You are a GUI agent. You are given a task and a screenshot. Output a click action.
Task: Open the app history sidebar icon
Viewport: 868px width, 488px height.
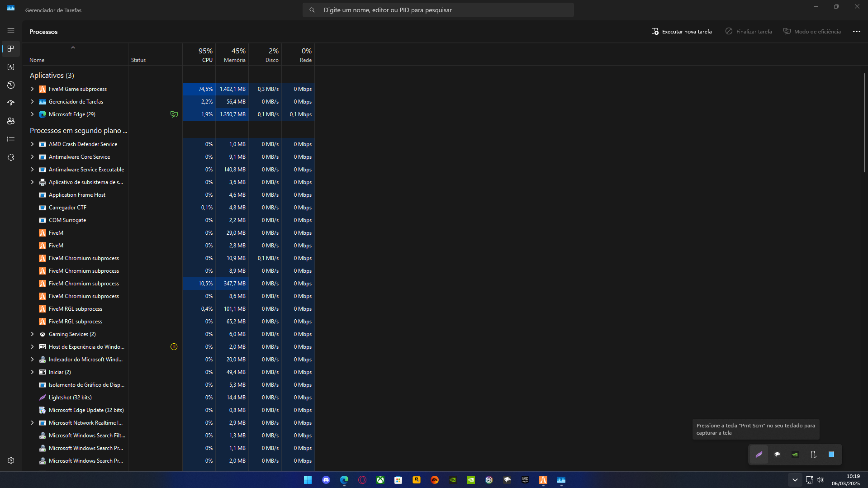pyautogui.click(x=11, y=85)
